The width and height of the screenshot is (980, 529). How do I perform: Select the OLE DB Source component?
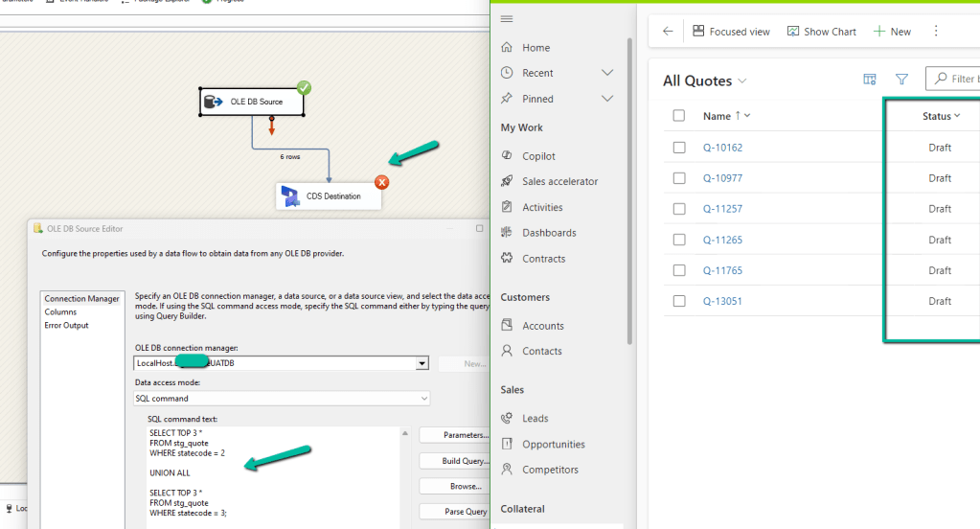pos(252,102)
